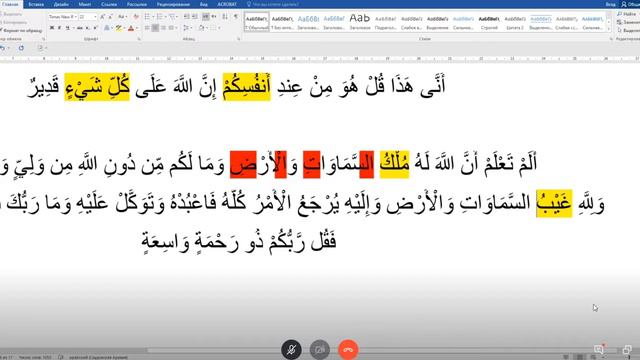Open text effects icon
Screen dimensions: 640x360
pos(107,28)
